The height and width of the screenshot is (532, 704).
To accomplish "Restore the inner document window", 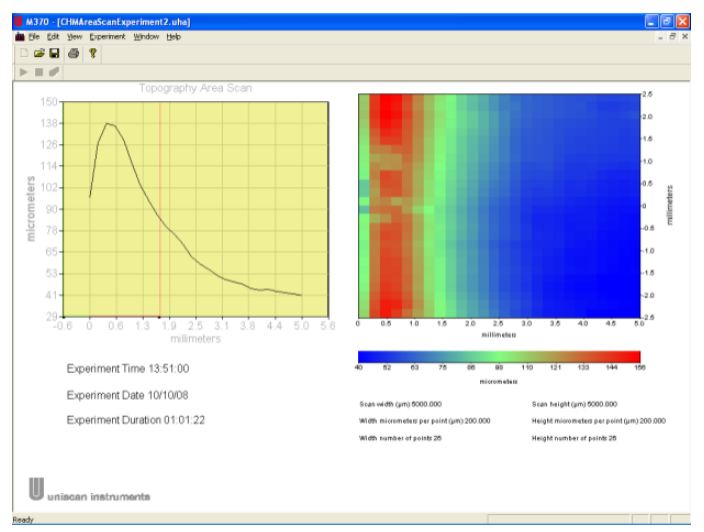I will click(672, 36).
